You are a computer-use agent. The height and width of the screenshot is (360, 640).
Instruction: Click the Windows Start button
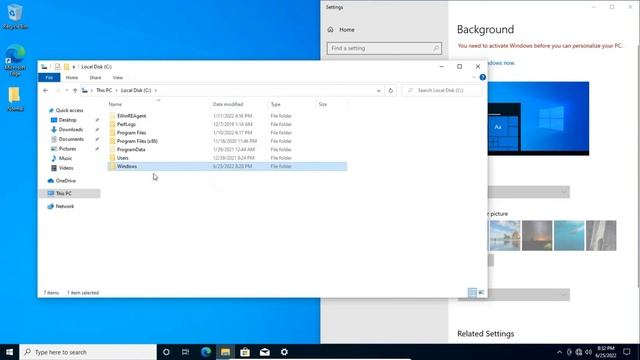[x=9, y=352]
